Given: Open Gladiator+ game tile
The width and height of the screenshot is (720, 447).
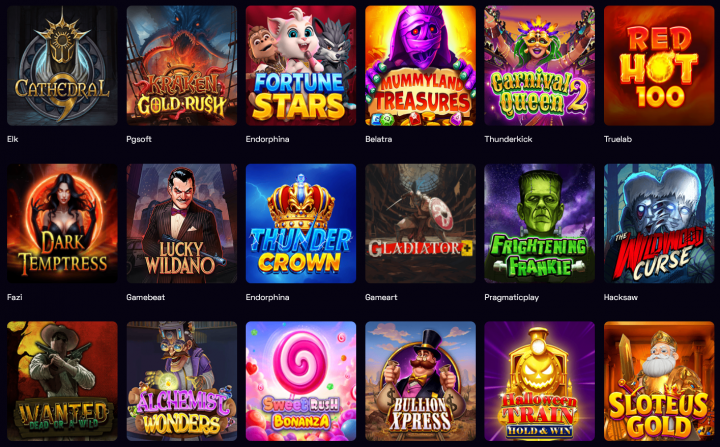Looking at the screenshot, I should click(420, 224).
